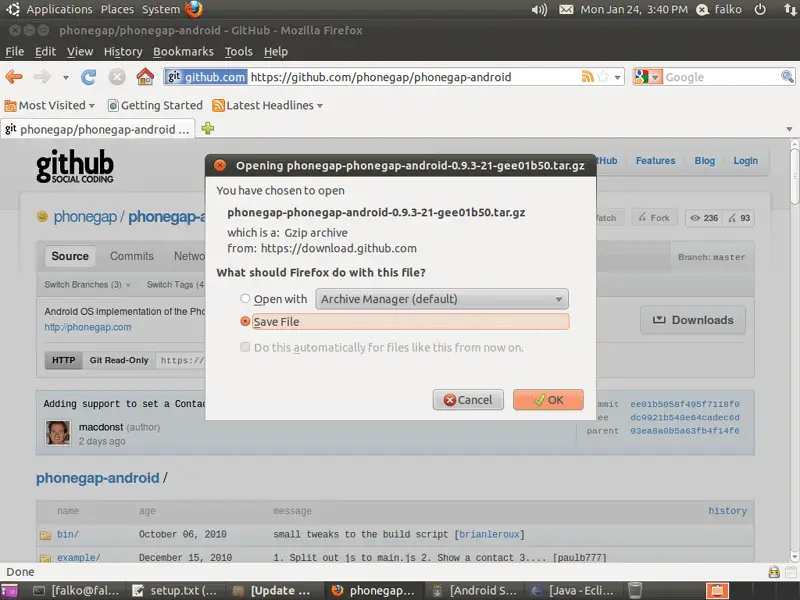Go to the home page icon
Image resolution: width=800 pixels, height=600 pixels.
tap(145, 77)
